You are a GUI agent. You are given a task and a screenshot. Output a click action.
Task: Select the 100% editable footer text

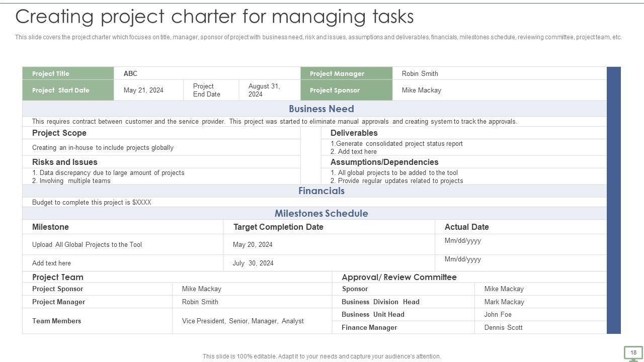pos(321,356)
